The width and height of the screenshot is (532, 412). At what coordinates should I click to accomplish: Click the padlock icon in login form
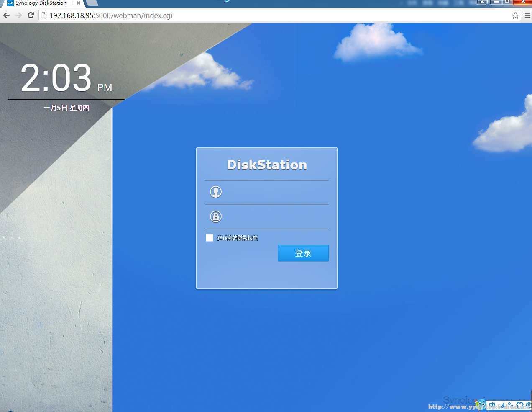click(x=216, y=216)
